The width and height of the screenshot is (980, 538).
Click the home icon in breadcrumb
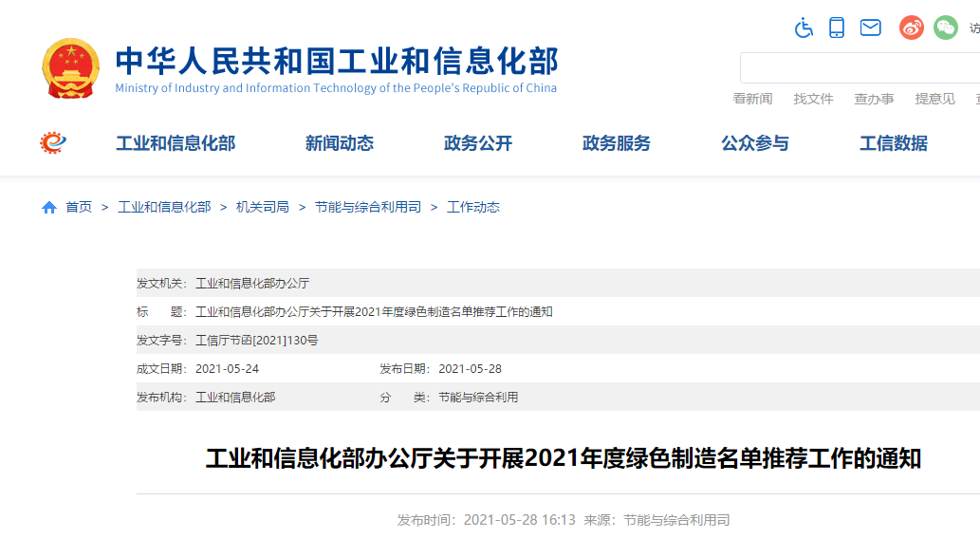click(49, 207)
